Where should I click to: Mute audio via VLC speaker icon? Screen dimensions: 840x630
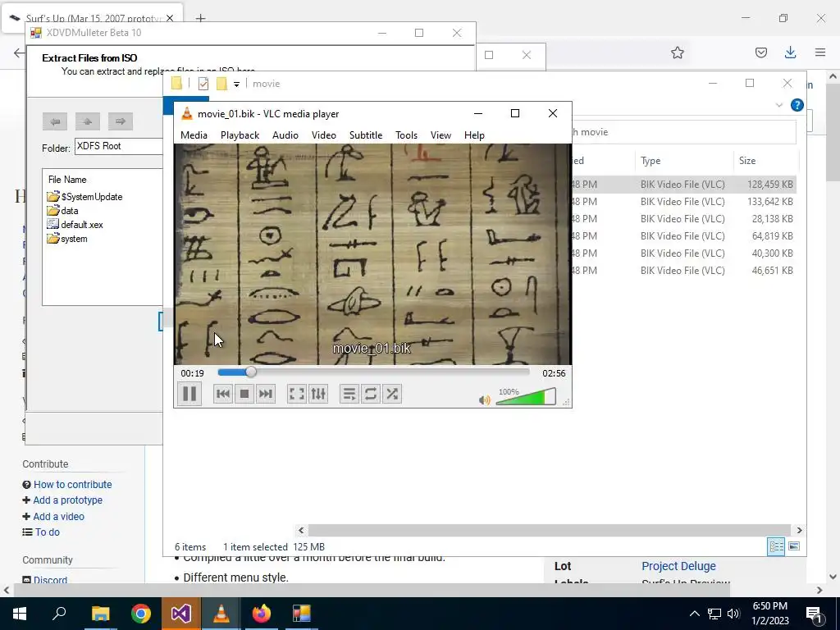(484, 399)
